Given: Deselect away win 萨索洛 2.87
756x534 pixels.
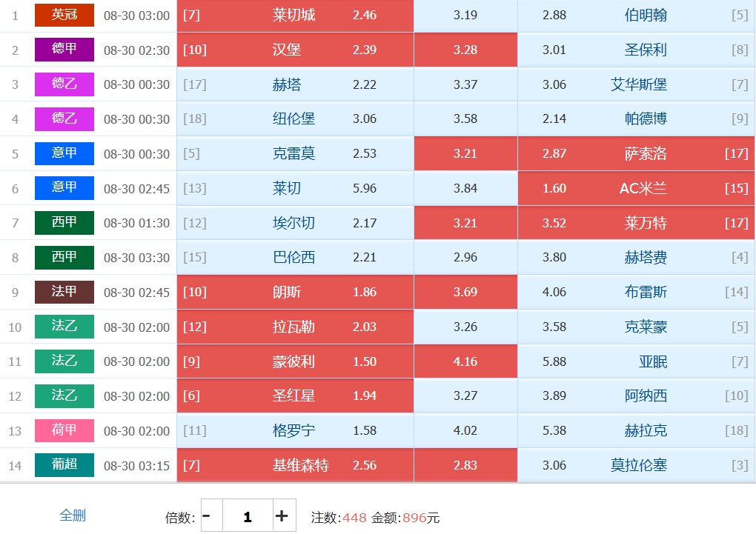Looking at the screenshot, I should (x=637, y=153).
